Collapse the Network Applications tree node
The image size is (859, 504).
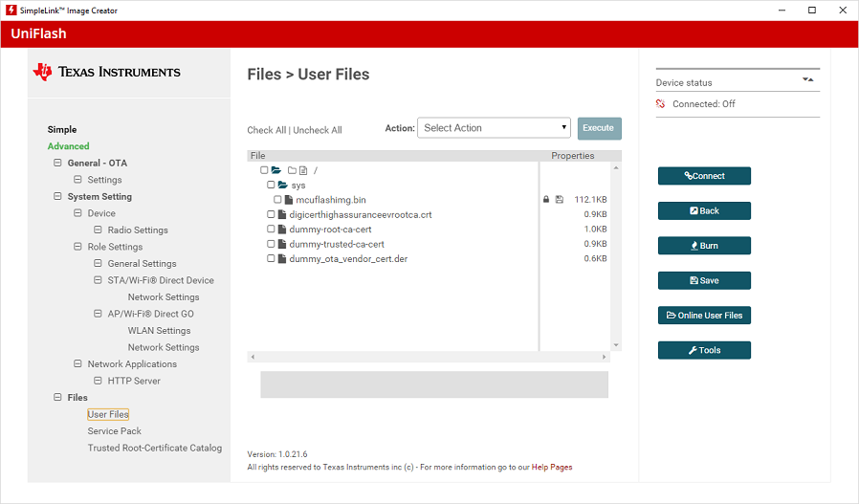click(77, 363)
